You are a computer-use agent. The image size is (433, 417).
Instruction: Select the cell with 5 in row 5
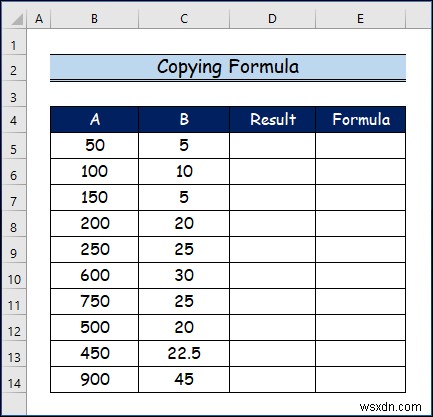(x=184, y=146)
